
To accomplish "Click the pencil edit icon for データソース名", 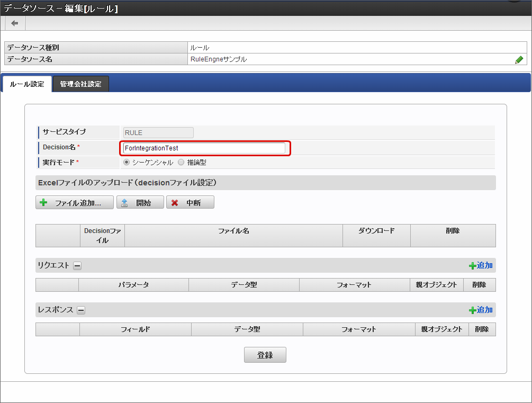I will click(x=519, y=60).
